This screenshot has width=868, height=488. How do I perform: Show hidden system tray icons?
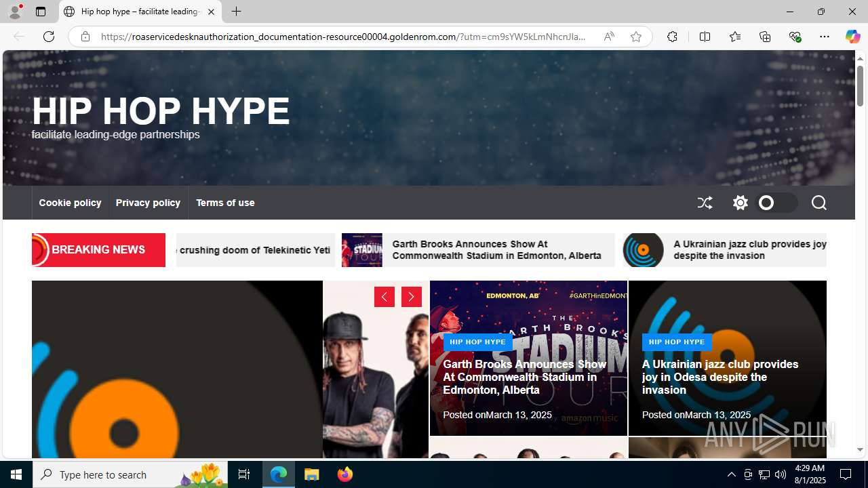[x=732, y=474]
